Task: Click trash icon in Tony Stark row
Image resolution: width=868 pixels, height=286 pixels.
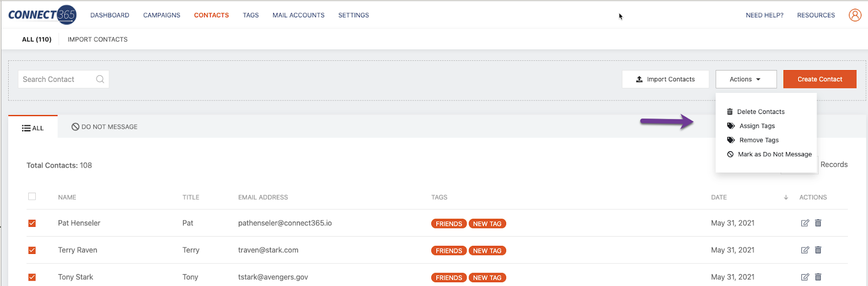Action: pyautogui.click(x=818, y=277)
